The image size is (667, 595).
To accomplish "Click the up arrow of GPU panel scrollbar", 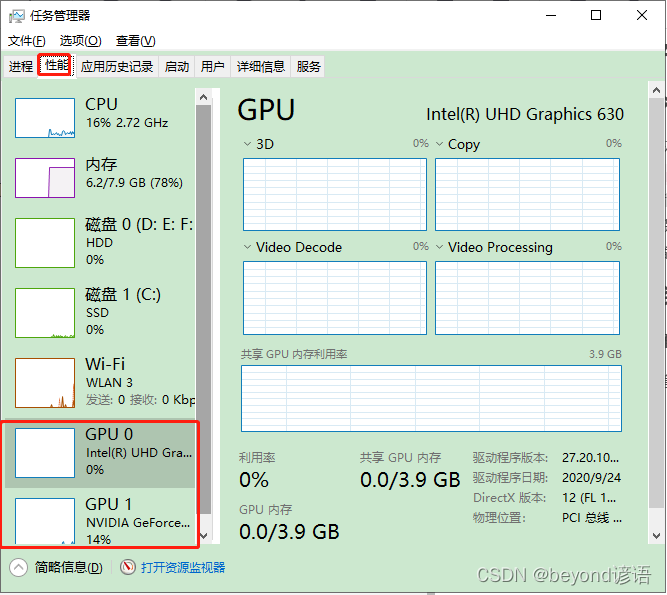I will 656,90.
